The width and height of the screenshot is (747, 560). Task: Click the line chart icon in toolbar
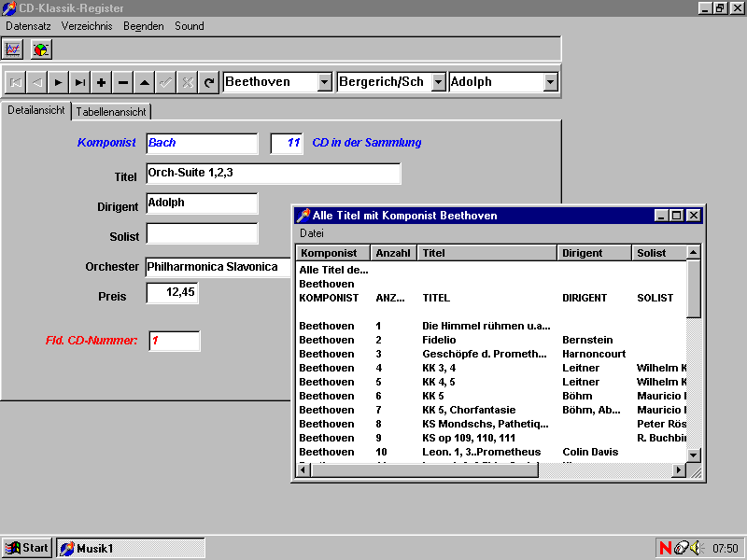coord(13,49)
